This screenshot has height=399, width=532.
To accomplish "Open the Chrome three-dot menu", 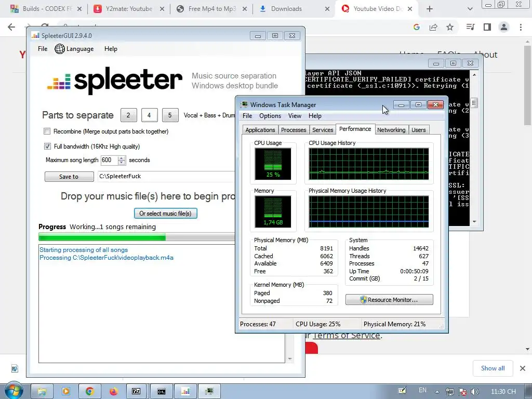I will coord(521,27).
